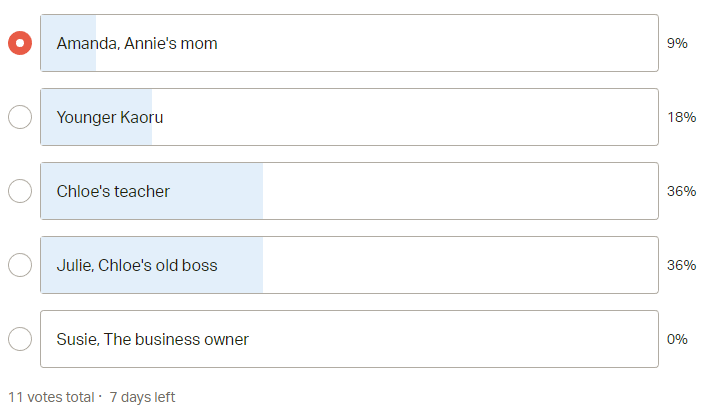This screenshot has height=418, width=706.
Task: Click the 36% result beside Chloe's teacher
Action: point(681,191)
